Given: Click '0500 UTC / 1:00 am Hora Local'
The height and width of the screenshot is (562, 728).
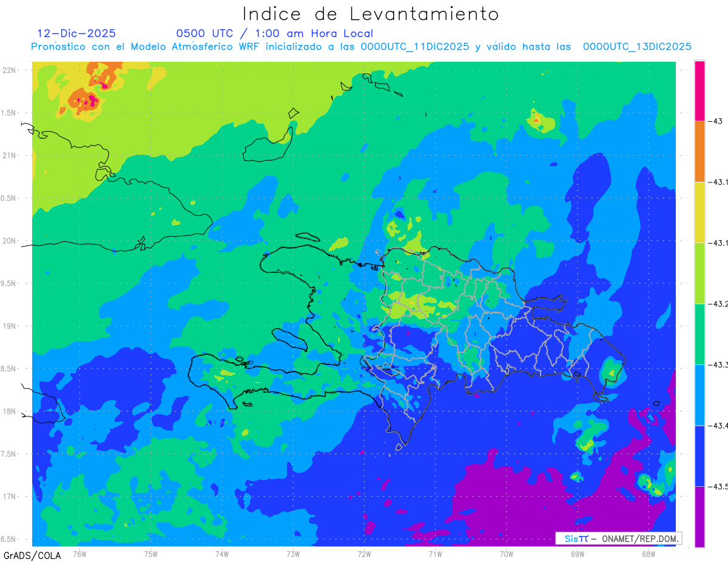Looking at the screenshot, I should click(x=275, y=33).
